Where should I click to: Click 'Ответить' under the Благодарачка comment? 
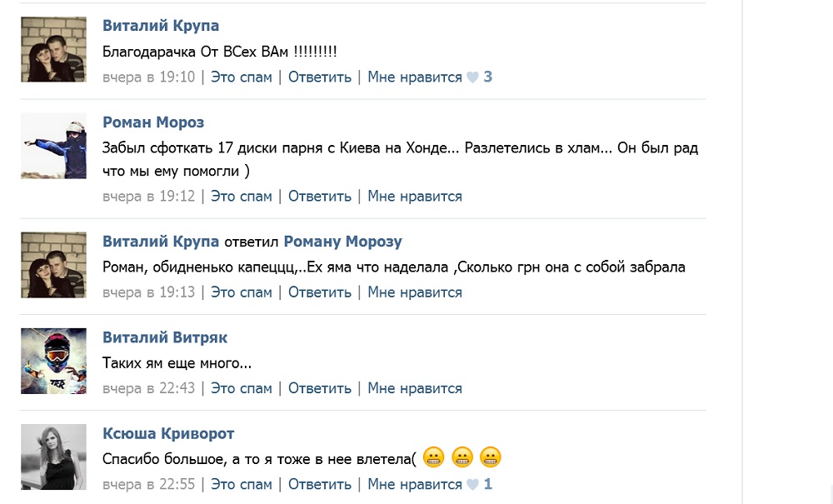pyautogui.click(x=320, y=77)
